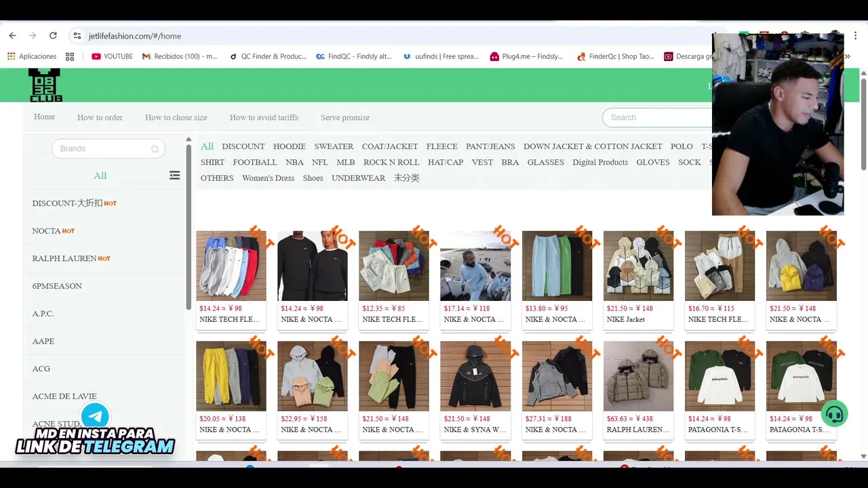
Task: Select All in the brands sidebar
Action: pos(100,176)
